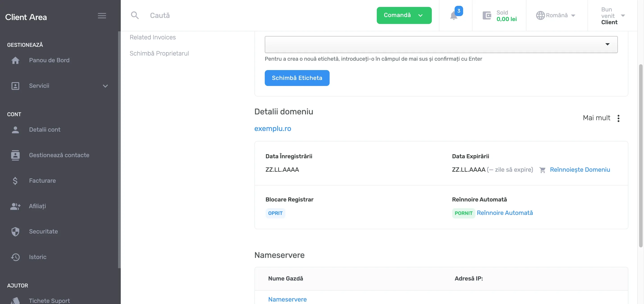Open the exemplu.ro domain link
This screenshot has height=304, width=644.
click(x=273, y=128)
